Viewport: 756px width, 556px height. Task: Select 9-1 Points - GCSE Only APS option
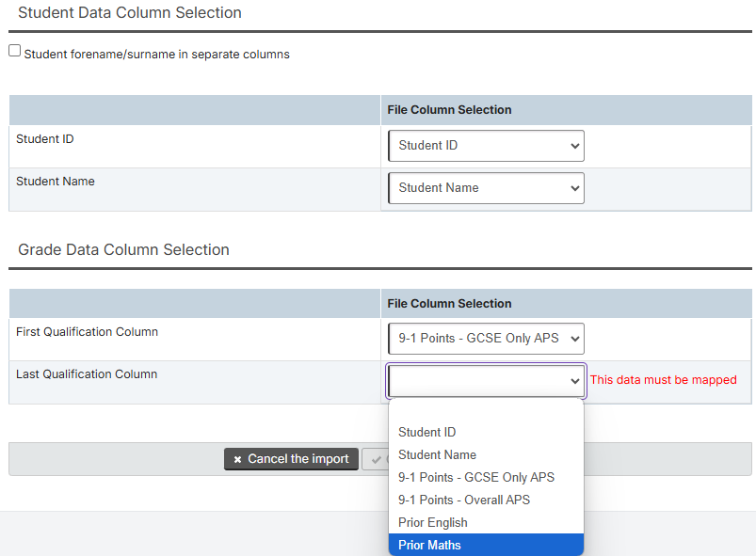(x=486, y=477)
